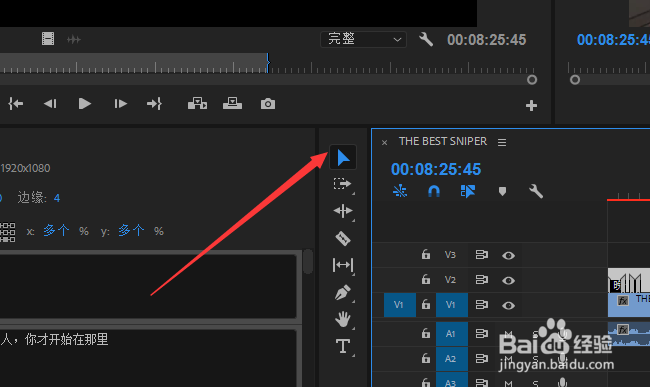
Task: Click the Lift button in monitor
Action: click(197, 103)
